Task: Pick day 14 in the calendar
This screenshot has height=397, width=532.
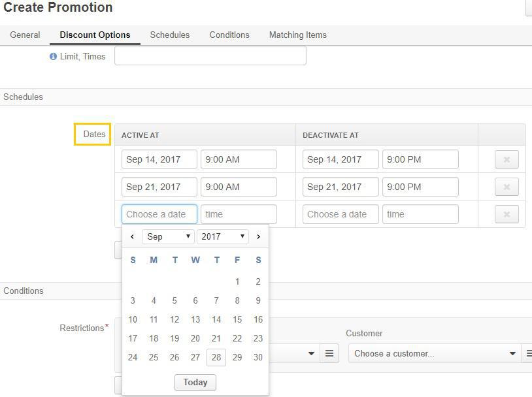Action: pyautogui.click(x=216, y=319)
